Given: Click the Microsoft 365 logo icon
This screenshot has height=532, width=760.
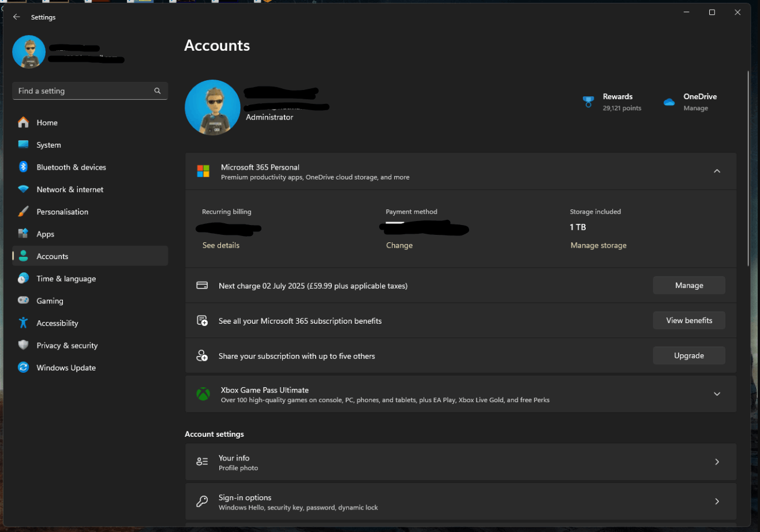Looking at the screenshot, I should [203, 171].
